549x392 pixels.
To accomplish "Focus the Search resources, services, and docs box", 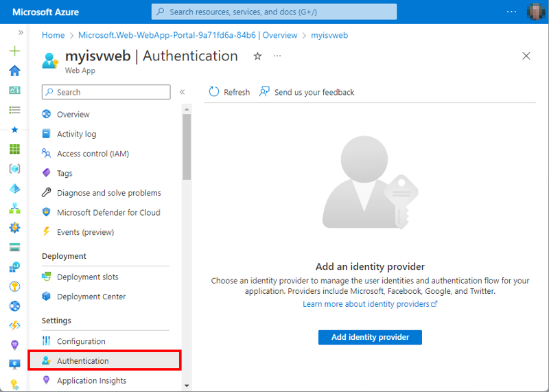I will coord(274,12).
